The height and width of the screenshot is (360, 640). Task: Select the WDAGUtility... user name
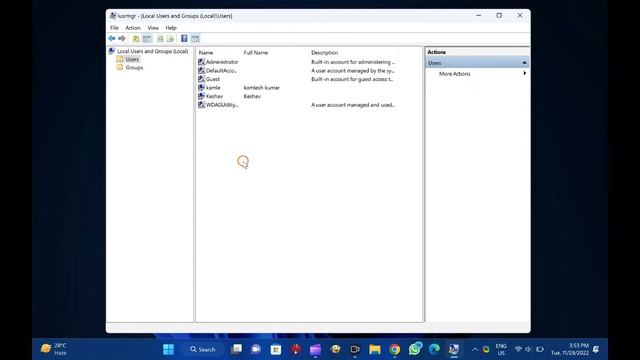[222, 105]
